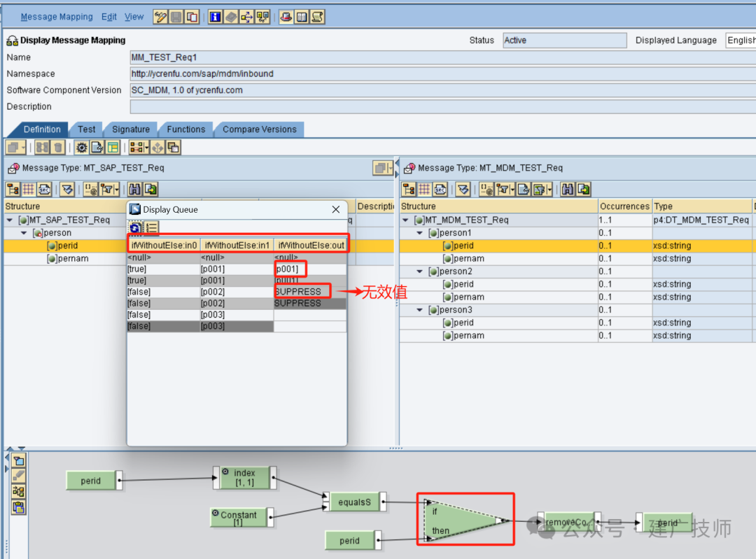Click SRC source text icon in source toolbar
Image resolution: width=756 pixels, height=559 pixels.
(x=44, y=190)
